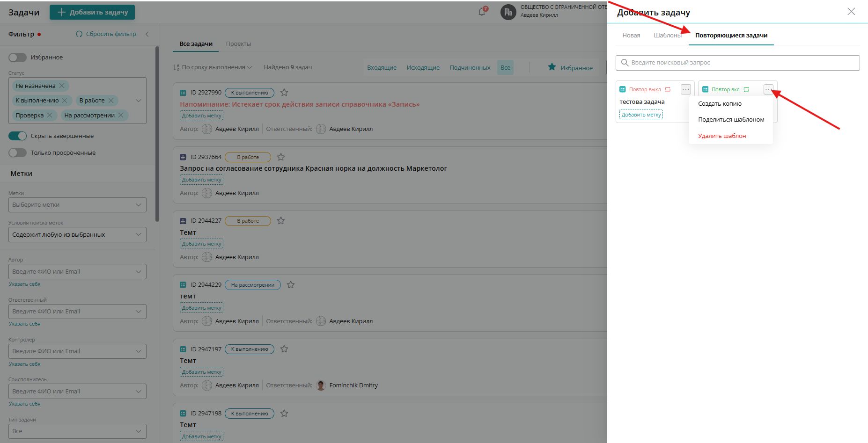Close the «Добавить задачу» side panel
Screen dimensions: 868x443
click(851, 12)
